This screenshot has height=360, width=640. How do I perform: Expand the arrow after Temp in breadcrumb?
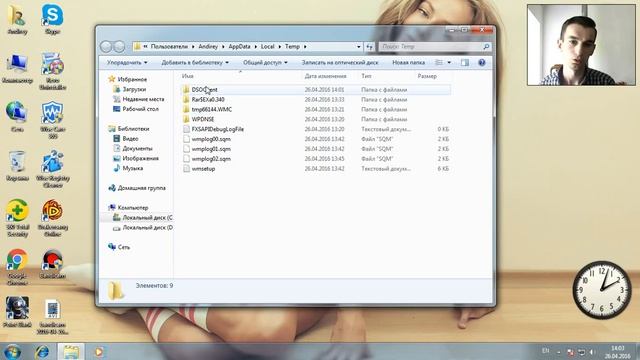(x=305, y=47)
